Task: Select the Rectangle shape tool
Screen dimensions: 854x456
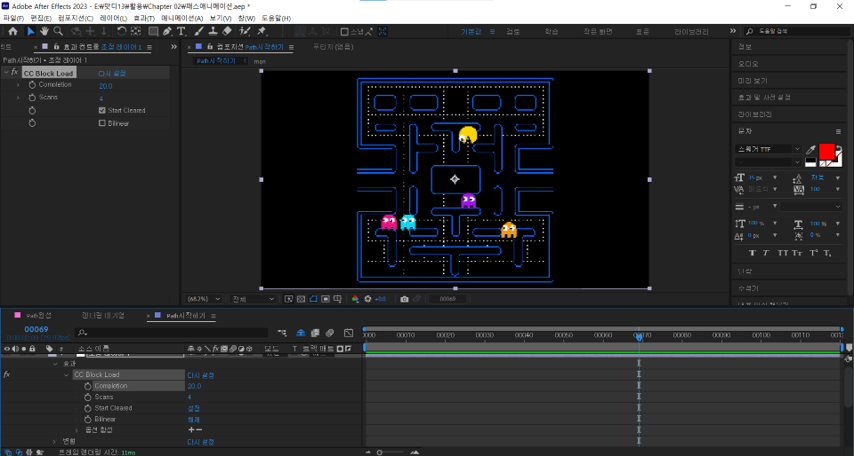Action: pyautogui.click(x=154, y=32)
